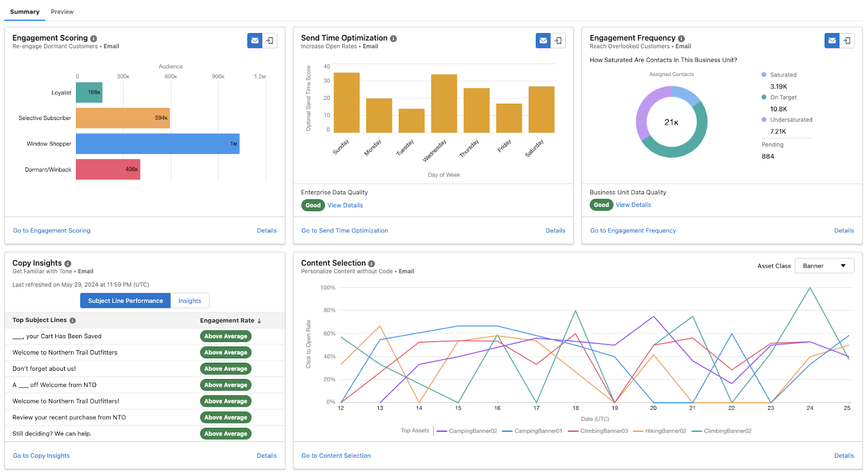Select '___, your Cart Has Been Saved' row
The height and width of the screenshot is (474, 868).
(x=145, y=337)
